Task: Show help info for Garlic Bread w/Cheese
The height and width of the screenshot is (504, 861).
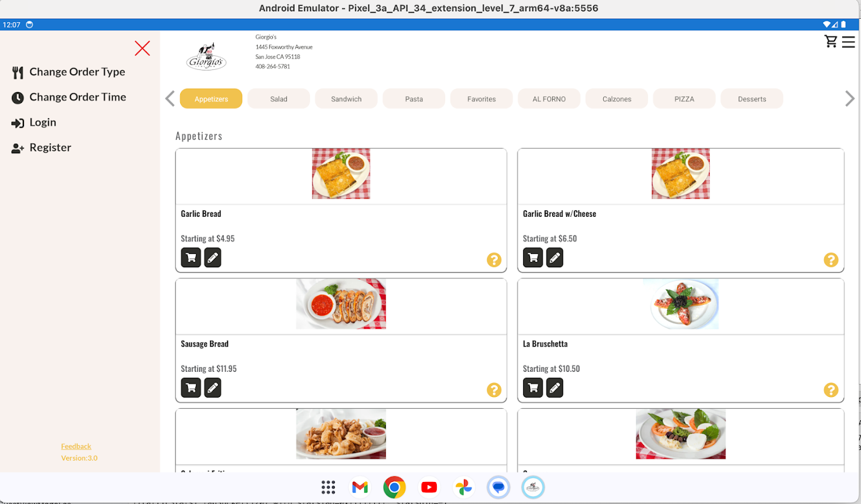Action: coord(831,260)
